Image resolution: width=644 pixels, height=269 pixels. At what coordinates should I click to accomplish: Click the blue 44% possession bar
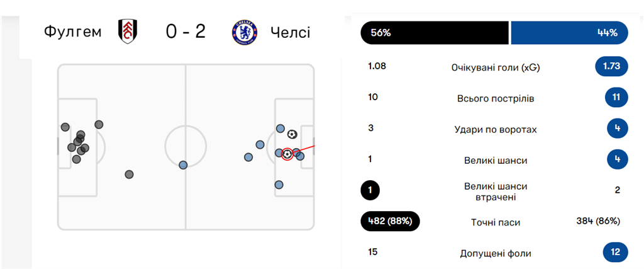tap(570, 33)
